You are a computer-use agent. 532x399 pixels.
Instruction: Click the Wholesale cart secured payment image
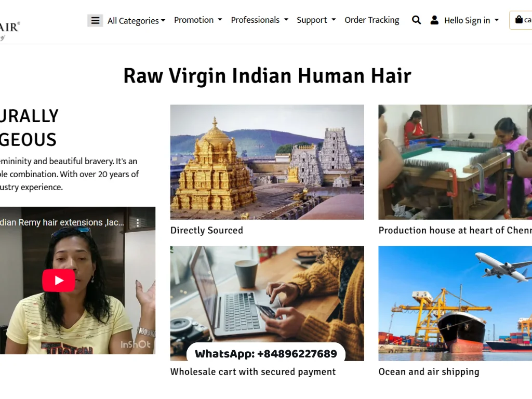point(267,291)
